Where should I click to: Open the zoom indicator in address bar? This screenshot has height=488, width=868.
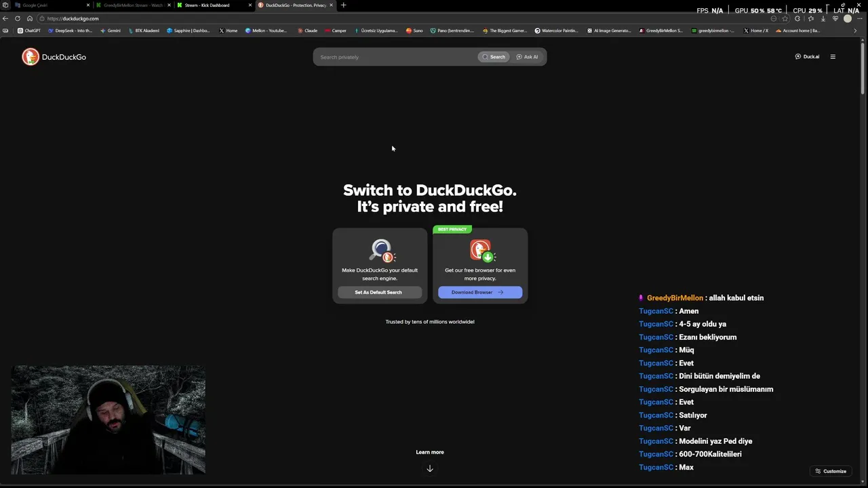tap(774, 18)
